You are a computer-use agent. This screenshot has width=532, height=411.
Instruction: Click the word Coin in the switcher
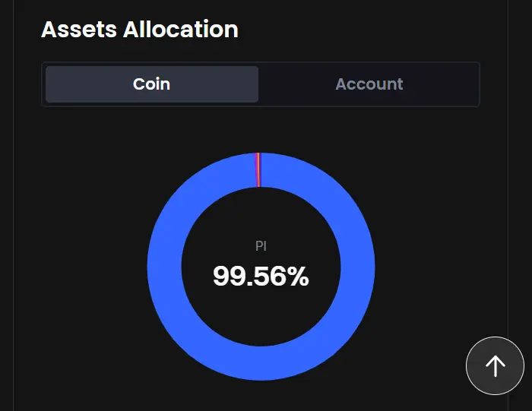[x=152, y=84]
